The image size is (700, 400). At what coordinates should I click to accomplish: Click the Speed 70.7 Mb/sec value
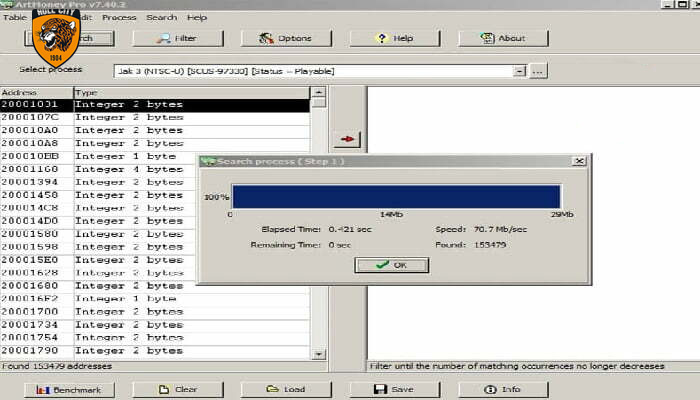(x=500, y=229)
